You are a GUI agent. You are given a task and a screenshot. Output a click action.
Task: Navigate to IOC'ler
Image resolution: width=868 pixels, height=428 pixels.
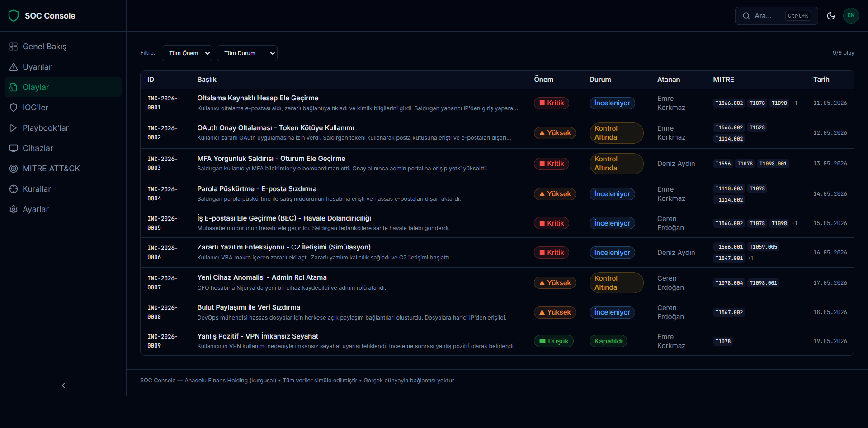(63, 108)
